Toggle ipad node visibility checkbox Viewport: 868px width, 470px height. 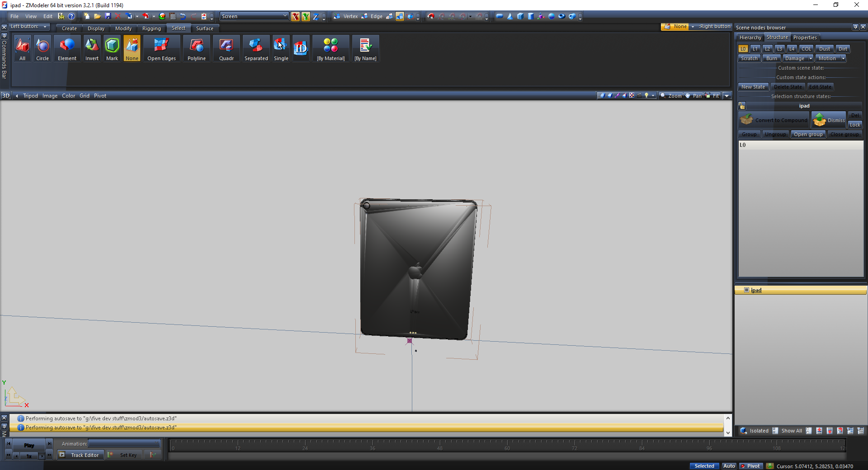point(746,290)
